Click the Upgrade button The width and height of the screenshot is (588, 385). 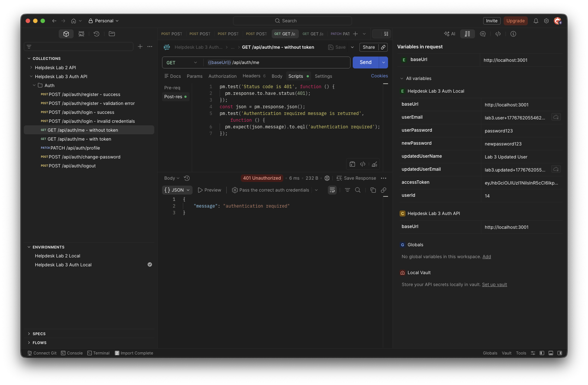point(516,21)
